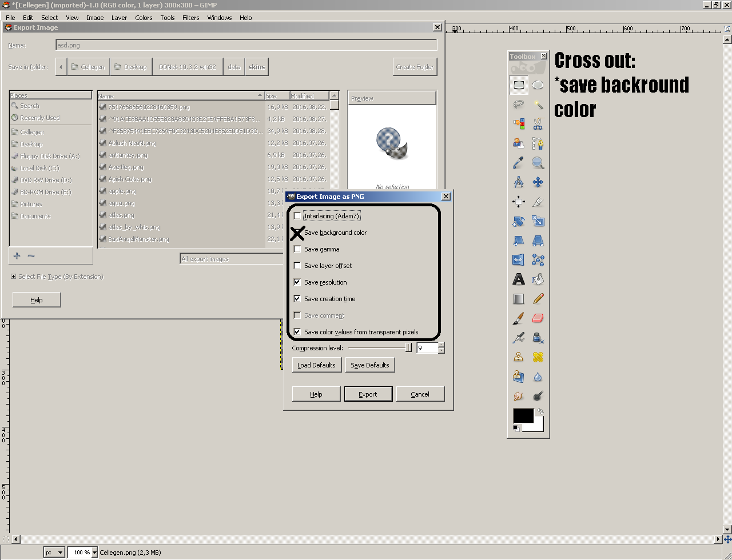The image size is (732, 560).
Task: Disable Save color values from transparent pixels
Action: [297, 331]
